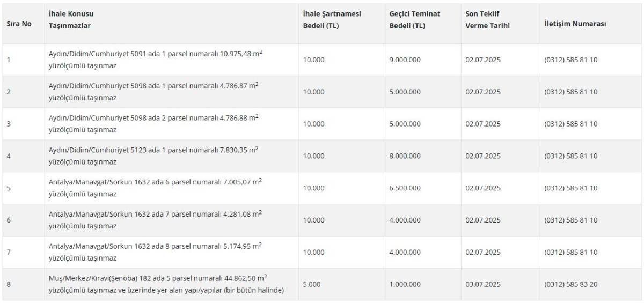
Task: Click the İhale Şartnamesi Bedeli (TL) header
Action: [x=332, y=19]
